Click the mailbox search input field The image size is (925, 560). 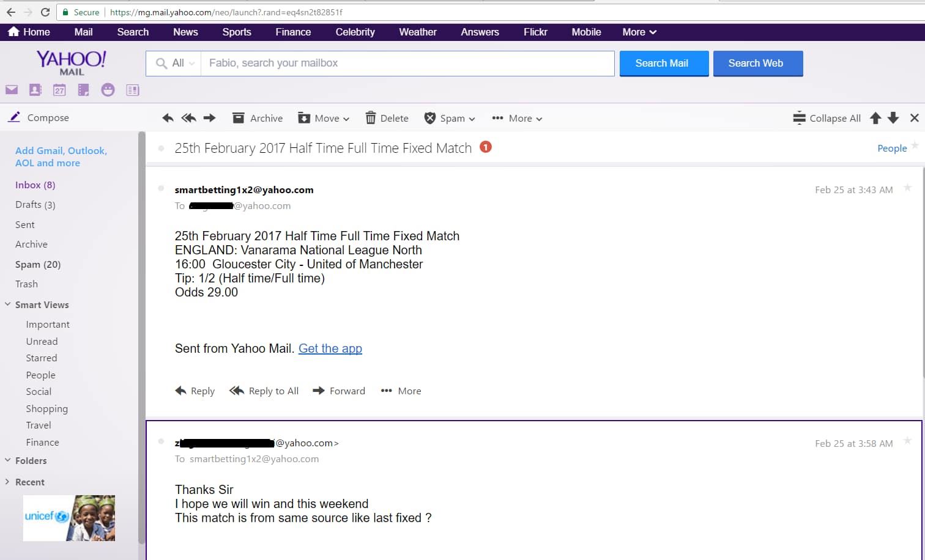(407, 64)
